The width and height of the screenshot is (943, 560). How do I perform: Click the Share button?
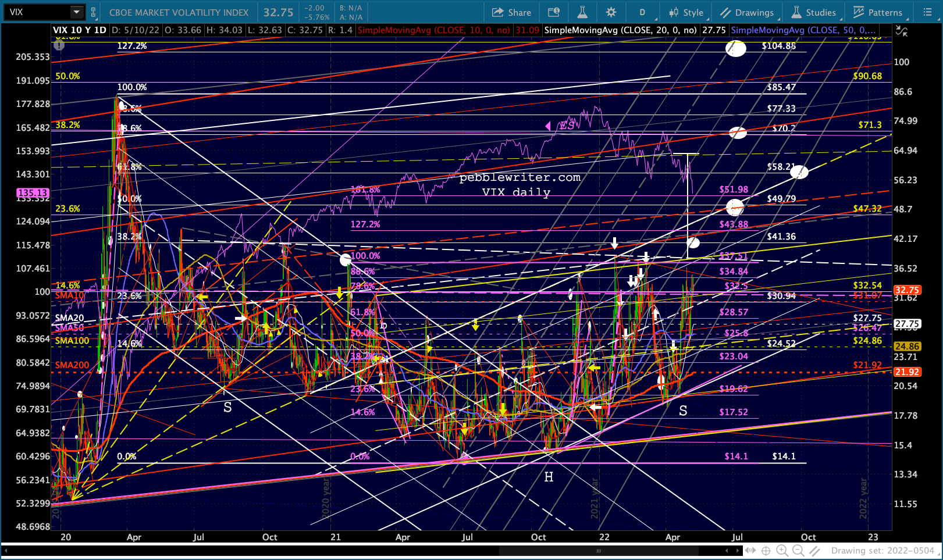512,12
